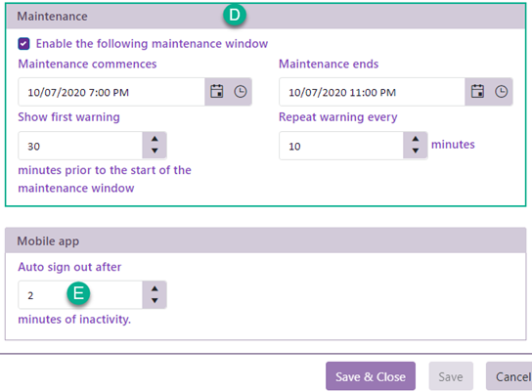
Task: Increase Show first warning minutes
Action: 155,139
